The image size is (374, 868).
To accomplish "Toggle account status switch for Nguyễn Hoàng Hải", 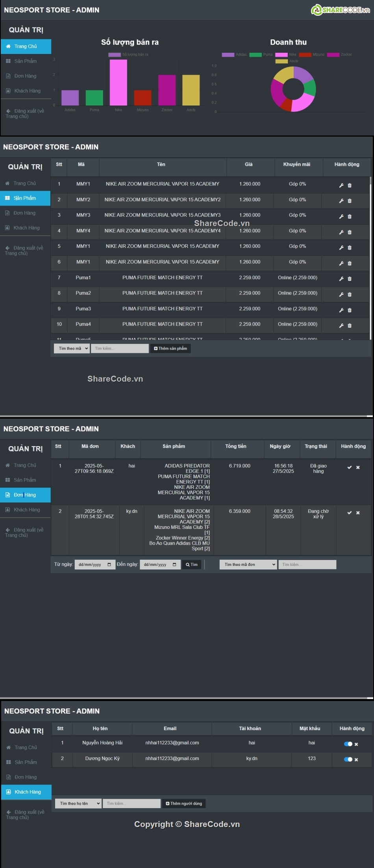I will point(348,744).
